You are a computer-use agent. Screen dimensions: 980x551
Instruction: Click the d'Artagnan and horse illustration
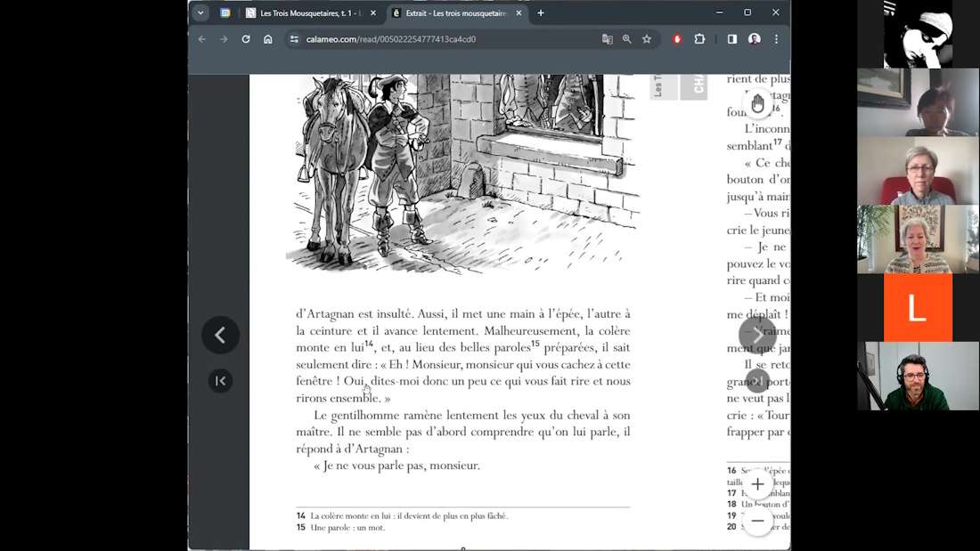click(x=462, y=174)
